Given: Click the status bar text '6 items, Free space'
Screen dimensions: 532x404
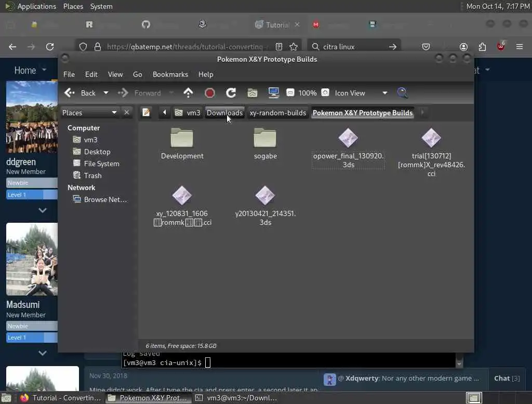Looking at the screenshot, I should pyautogui.click(x=181, y=346).
